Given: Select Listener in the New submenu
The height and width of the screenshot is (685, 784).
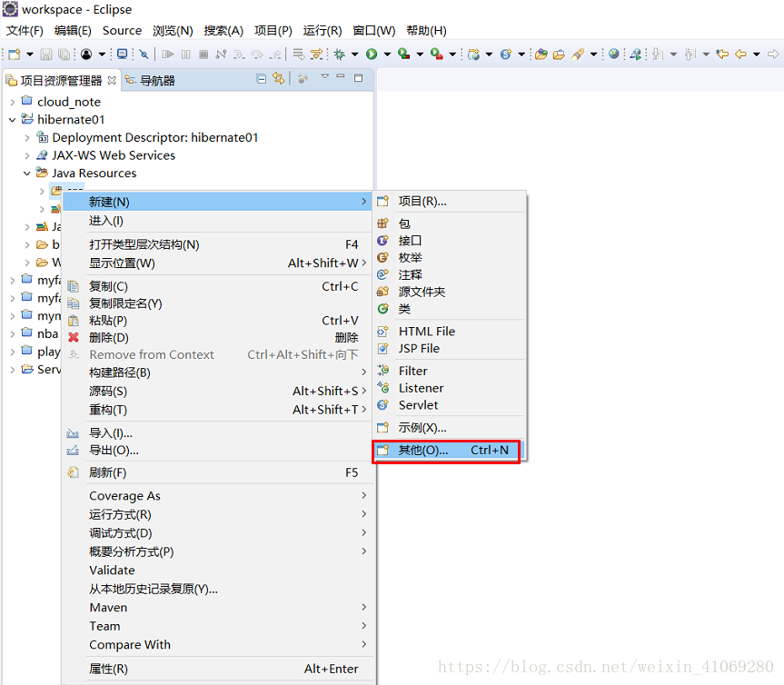Looking at the screenshot, I should point(451,388).
